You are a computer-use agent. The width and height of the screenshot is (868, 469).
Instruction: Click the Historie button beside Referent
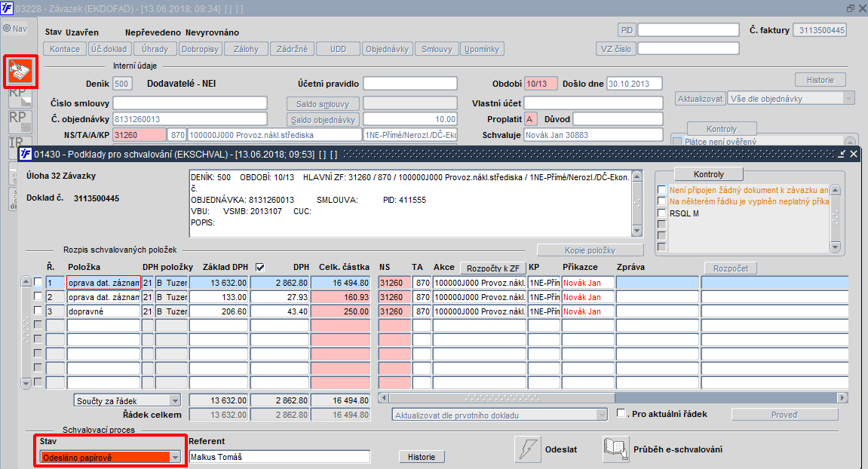click(x=422, y=457)
